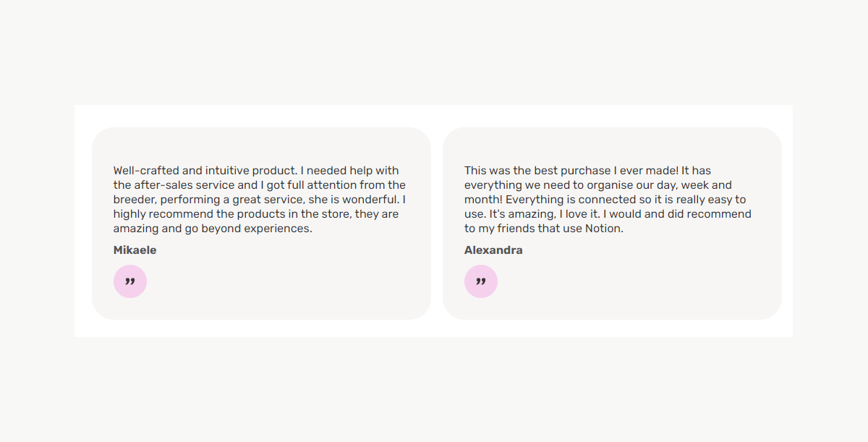The height and width of the screenshot is (442, 868).
Task: Select the reviewer name Mikaele
Action: tap(135, 250)
